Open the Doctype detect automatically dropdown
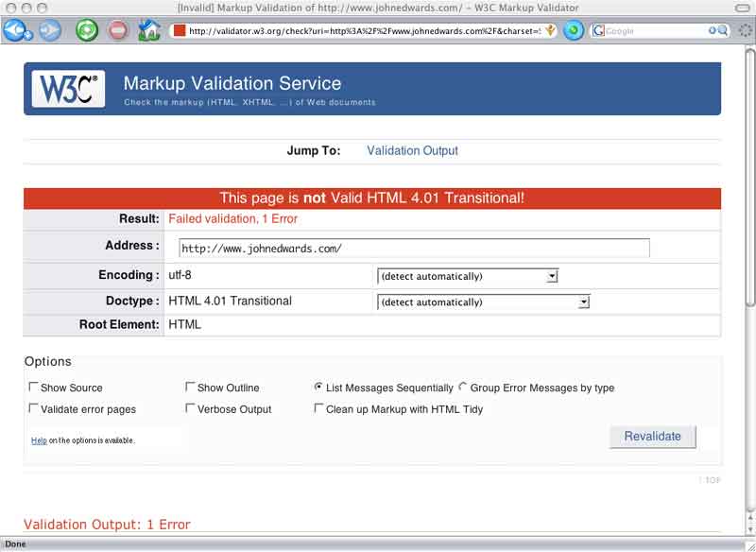The height and width of the screenshot is (552, 756). point(484,302)
